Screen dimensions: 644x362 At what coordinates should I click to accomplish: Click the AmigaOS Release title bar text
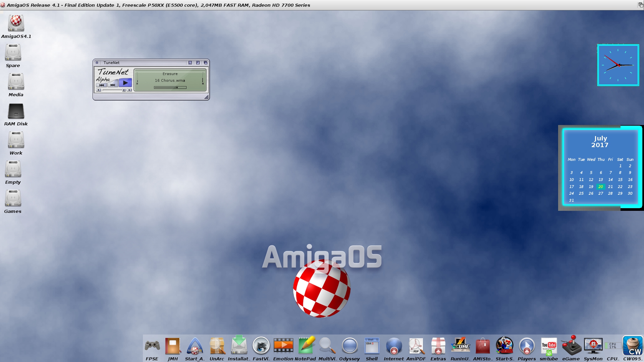pyautogui.click(x=158, y=5)
